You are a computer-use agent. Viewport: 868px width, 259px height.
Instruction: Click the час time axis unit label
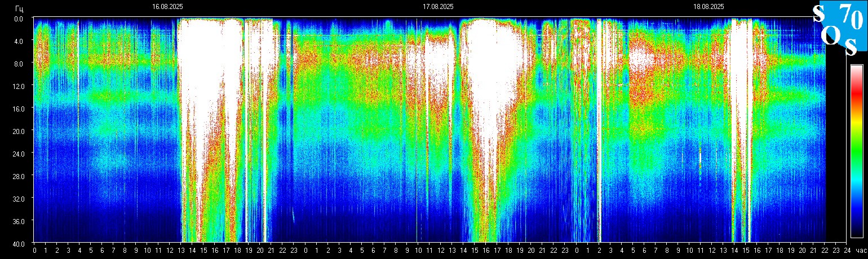(x=860, y=250)
